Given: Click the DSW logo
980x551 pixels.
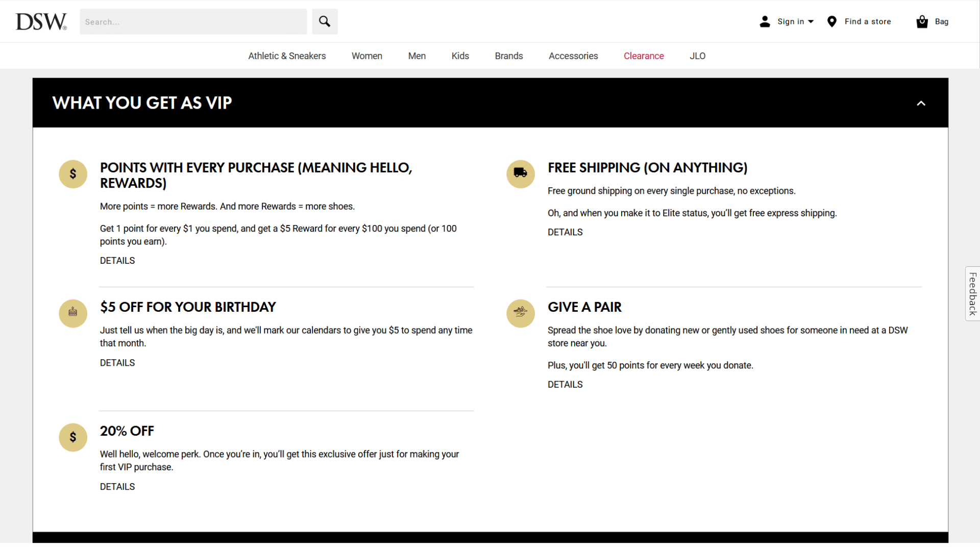Looking at the screenshot, I should [41, 22].
